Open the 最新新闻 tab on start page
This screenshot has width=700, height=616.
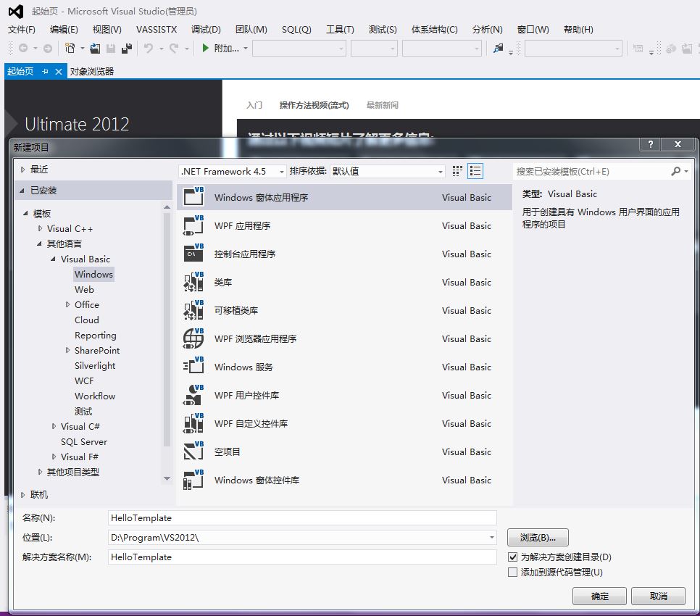tap(382, 105)
